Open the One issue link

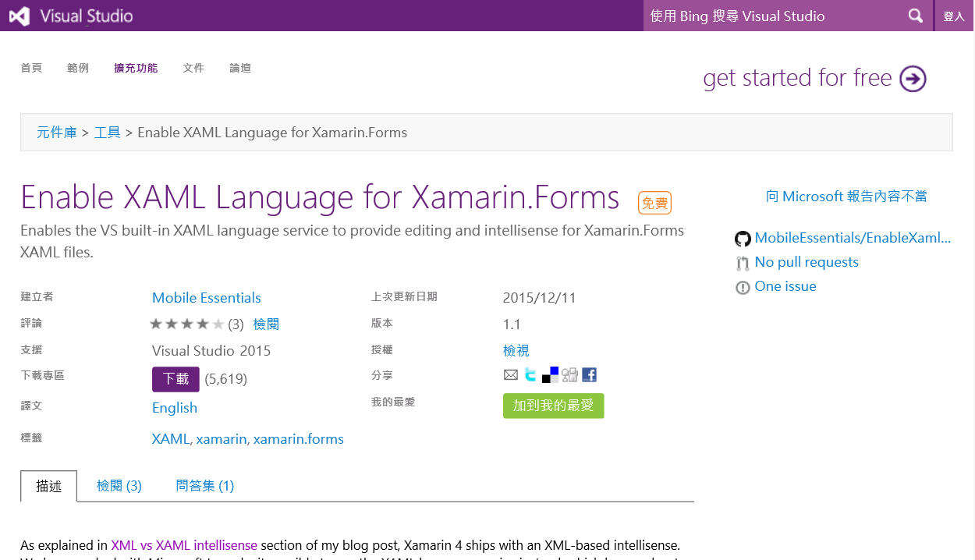pos(785,287)
